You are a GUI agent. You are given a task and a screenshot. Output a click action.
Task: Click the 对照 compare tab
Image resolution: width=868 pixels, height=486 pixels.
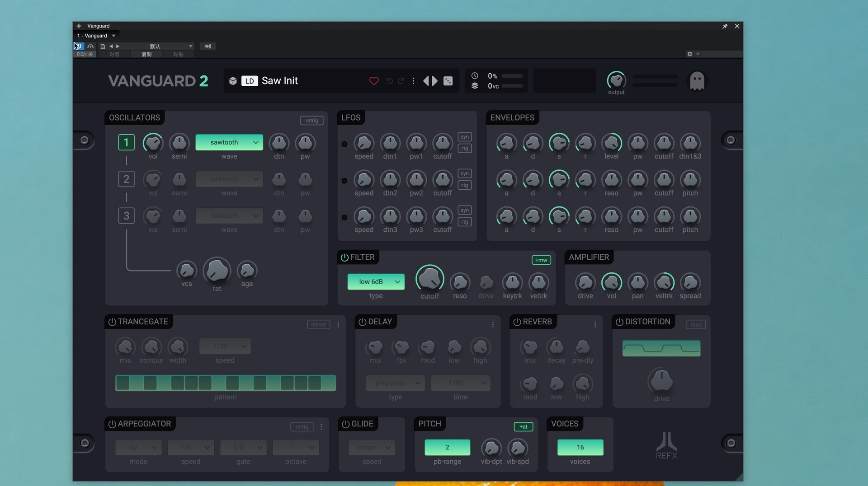click(x=114, y=54)
